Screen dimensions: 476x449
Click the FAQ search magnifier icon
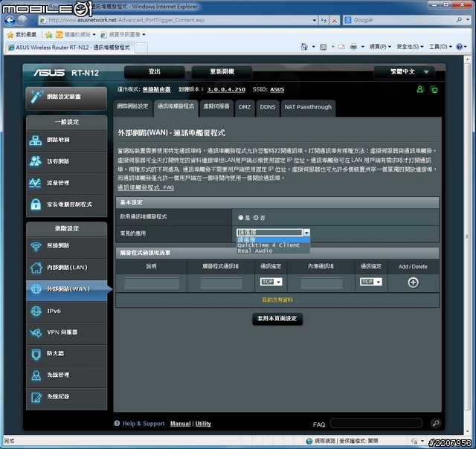[436, 423]
